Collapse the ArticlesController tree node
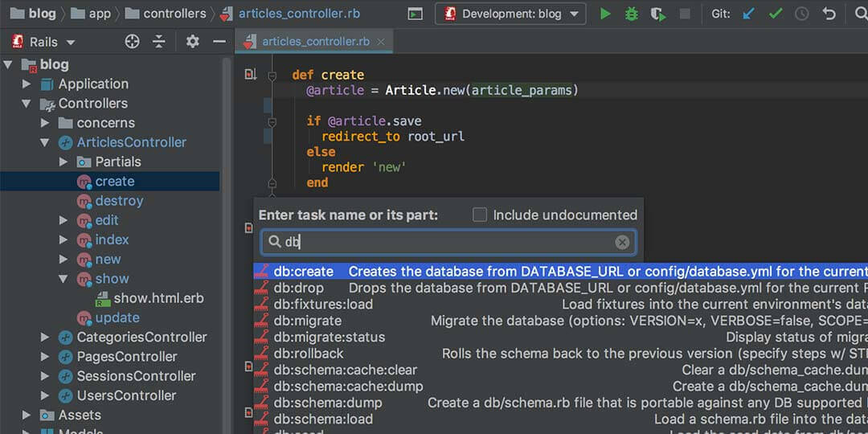The width and height of the screenshot is (868, 434). (x=45, y=142)
